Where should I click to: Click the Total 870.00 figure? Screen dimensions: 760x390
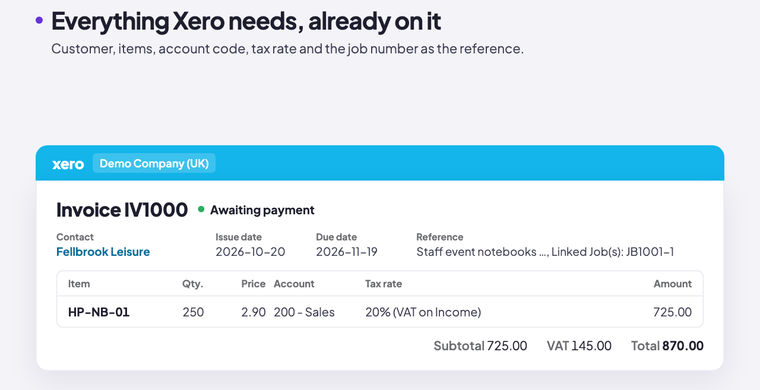click(x=667, y=346)
